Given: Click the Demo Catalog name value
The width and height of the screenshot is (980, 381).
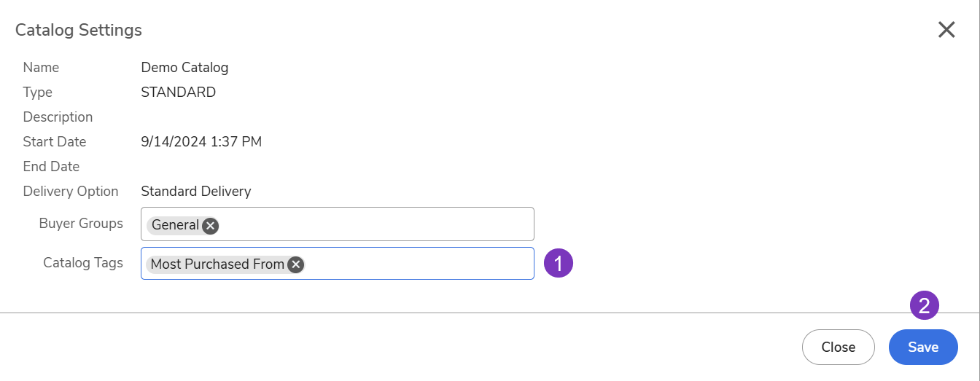Looking at the screenshot, I should click(x=184, y=68).
